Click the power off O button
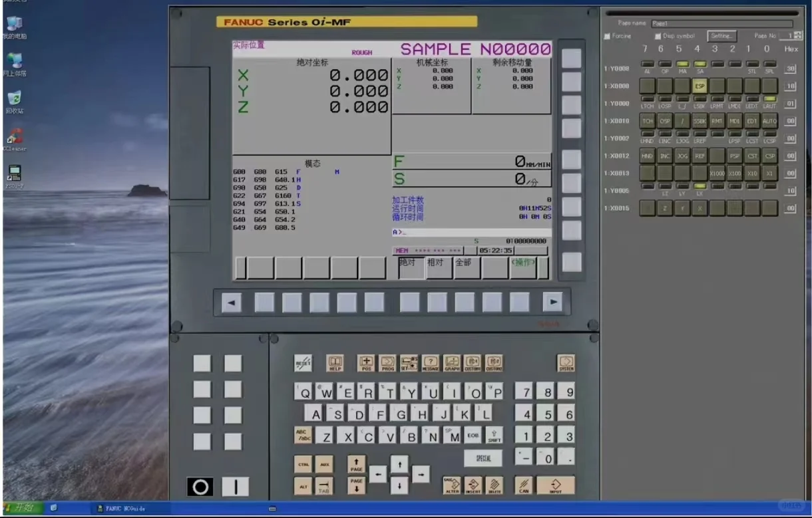Screen dimensions: 812x518 [200, 487]
